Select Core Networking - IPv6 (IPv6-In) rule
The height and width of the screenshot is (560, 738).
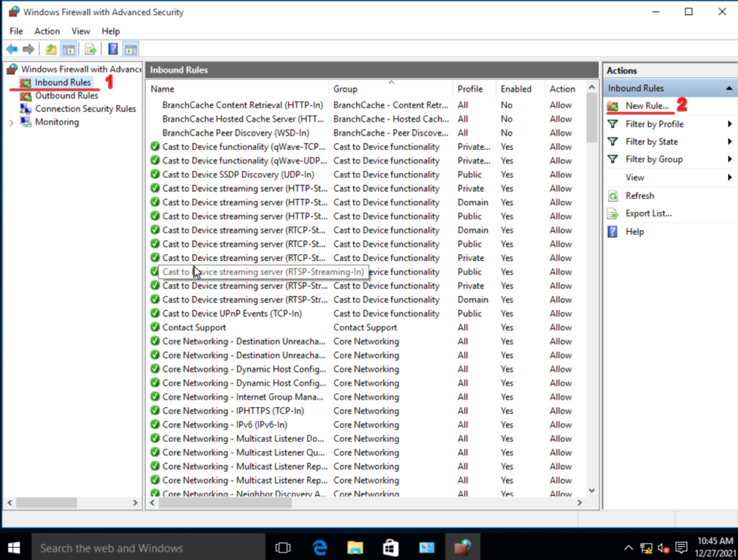(x=225, y=425)
